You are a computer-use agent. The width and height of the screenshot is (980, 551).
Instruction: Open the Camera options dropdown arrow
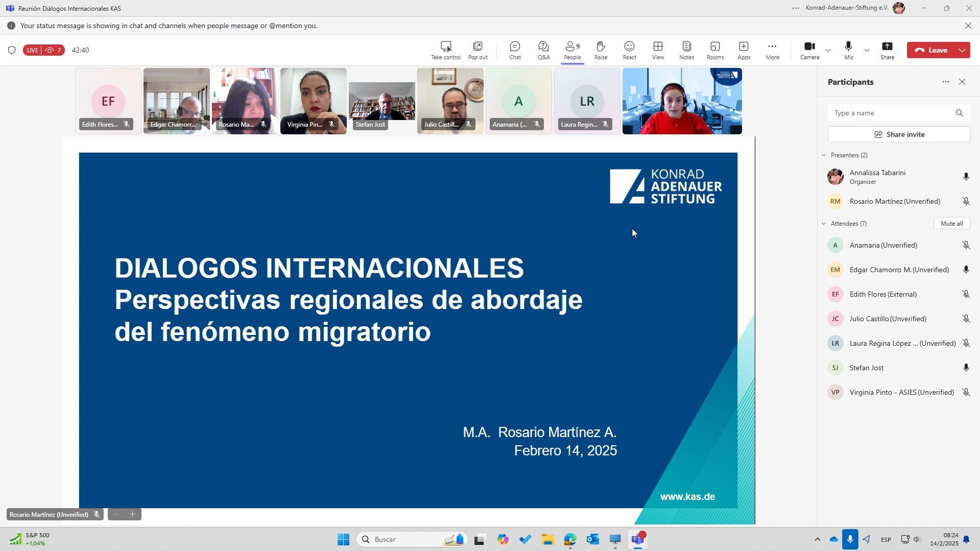point(828,50)
